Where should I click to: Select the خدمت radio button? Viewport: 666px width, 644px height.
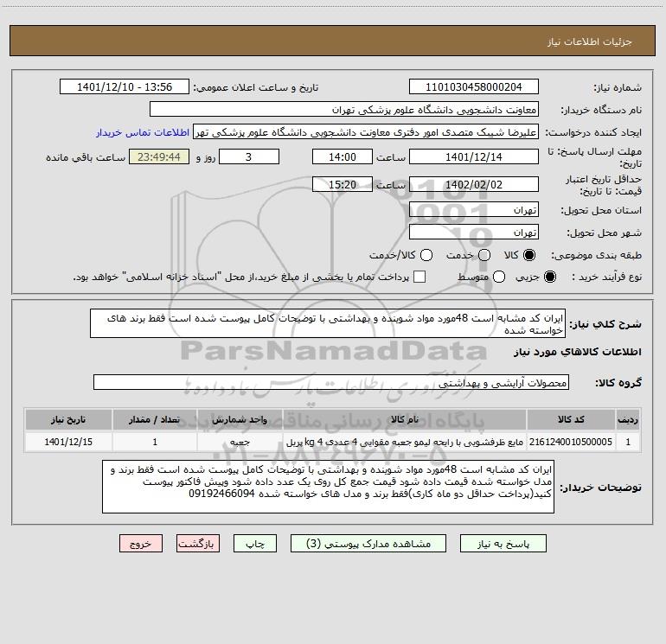click(x=483, y=255)
